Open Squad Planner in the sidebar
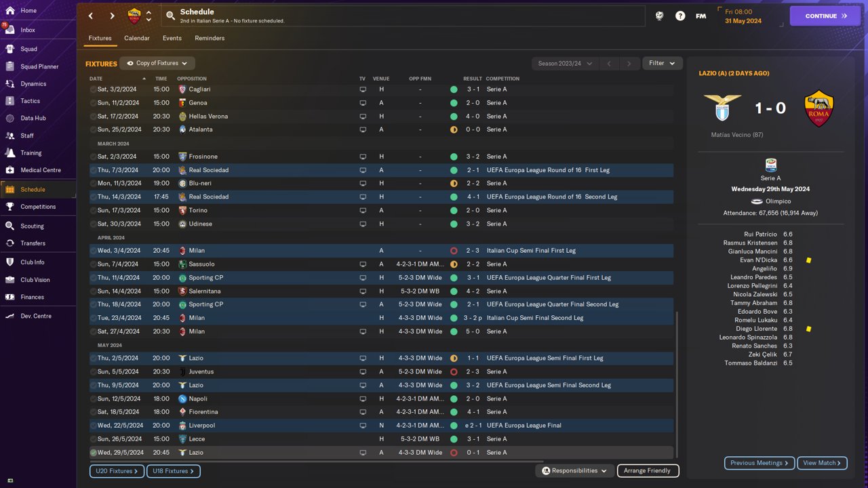Image resolution: width=868 pixels, height=488 pixels. pyautogui.click(x=38, y=66)
